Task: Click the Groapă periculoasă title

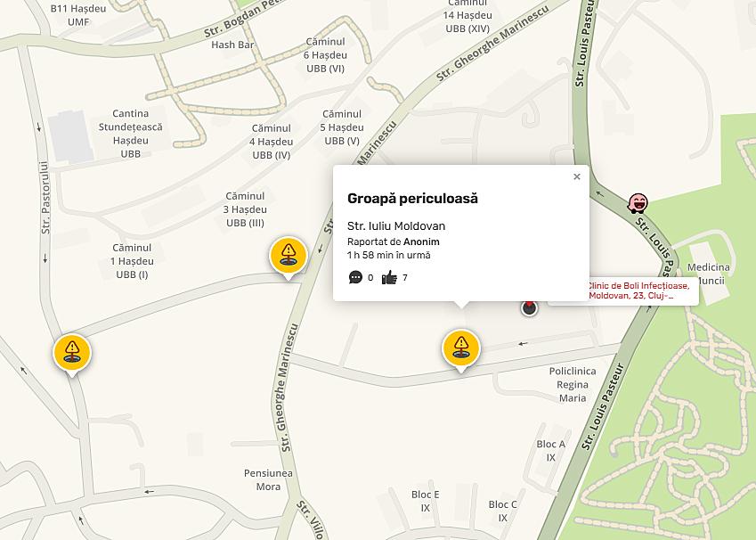Action: tap(413, 198)
